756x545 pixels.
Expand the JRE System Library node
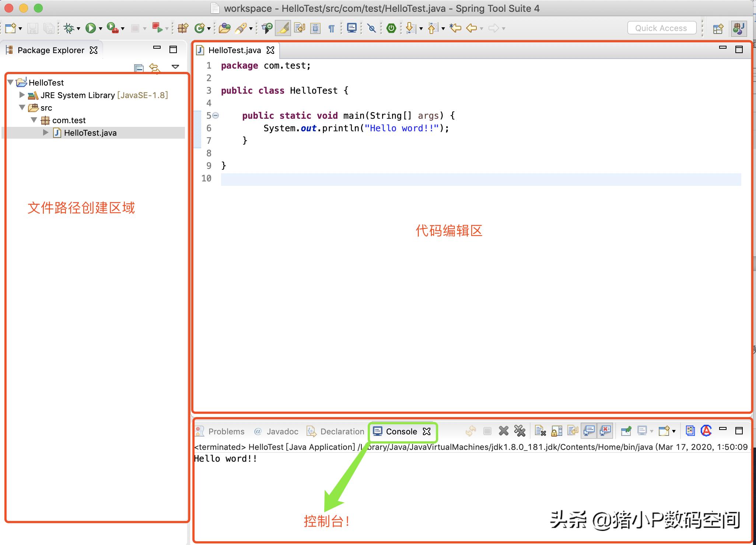tap(22, 95)
